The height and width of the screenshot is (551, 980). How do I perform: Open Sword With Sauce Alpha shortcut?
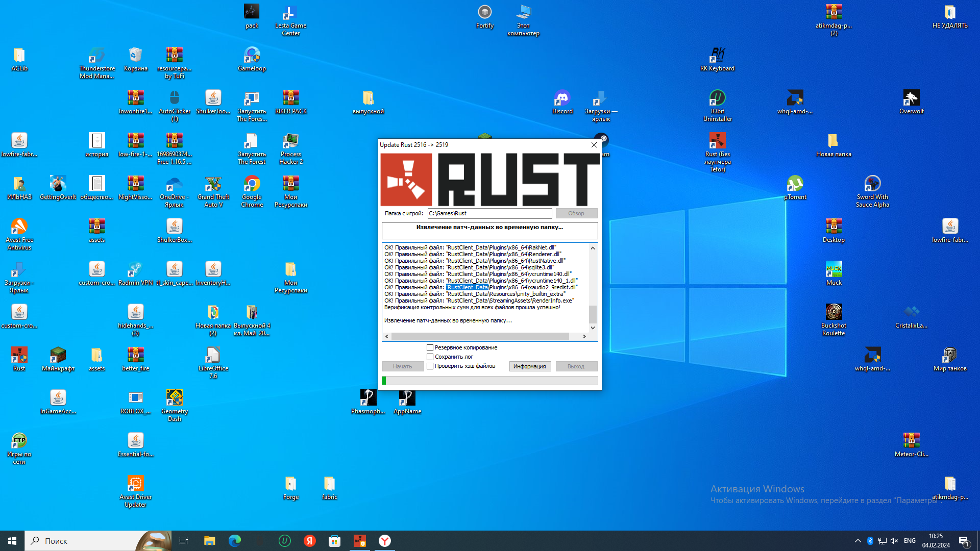[x=872, y=192]
